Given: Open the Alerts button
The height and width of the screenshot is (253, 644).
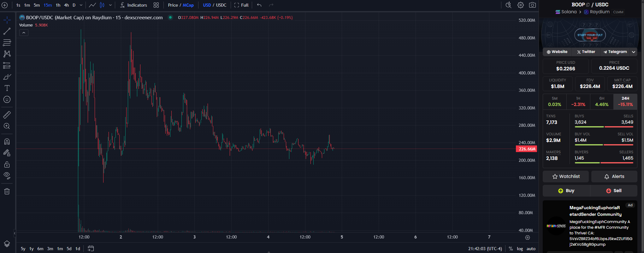Looking at the screenshot, I should [x=614, y=176].
